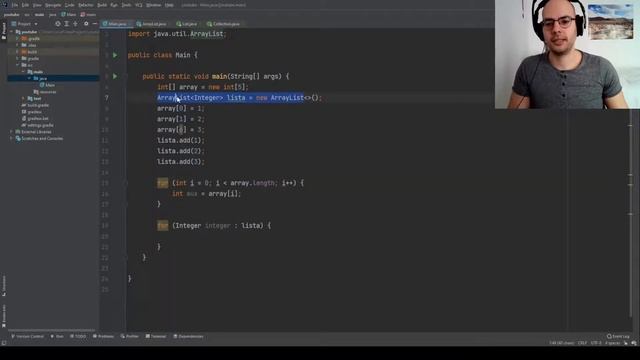The height and width of the screenshot is (360, 640).
Task: Switch to the List.java editor tab
Action: [x=187, y=24]
